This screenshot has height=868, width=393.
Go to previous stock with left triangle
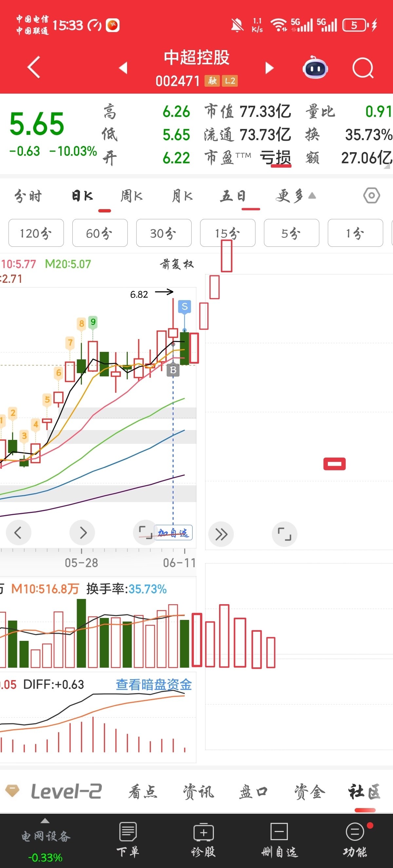point(123,68)
